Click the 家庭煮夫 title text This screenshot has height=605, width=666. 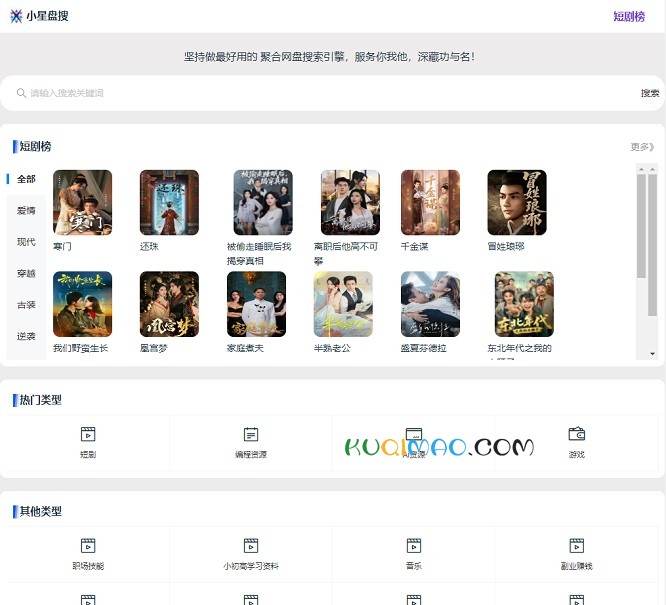245,348
